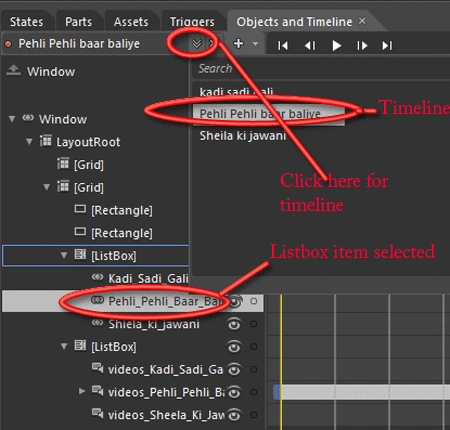Click the red recording indicator dot
Screen dimensions: 450x430
click(9, 44)
